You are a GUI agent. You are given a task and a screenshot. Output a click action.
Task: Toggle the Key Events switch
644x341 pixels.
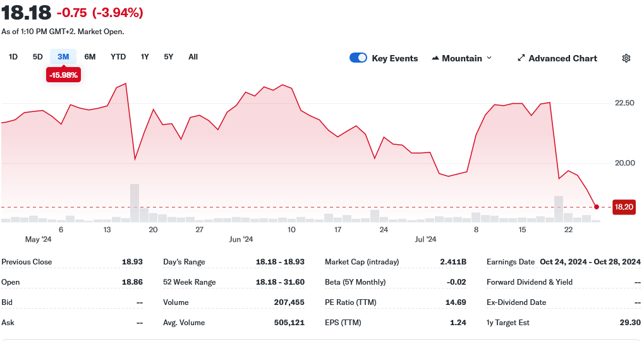coord(358,58)
